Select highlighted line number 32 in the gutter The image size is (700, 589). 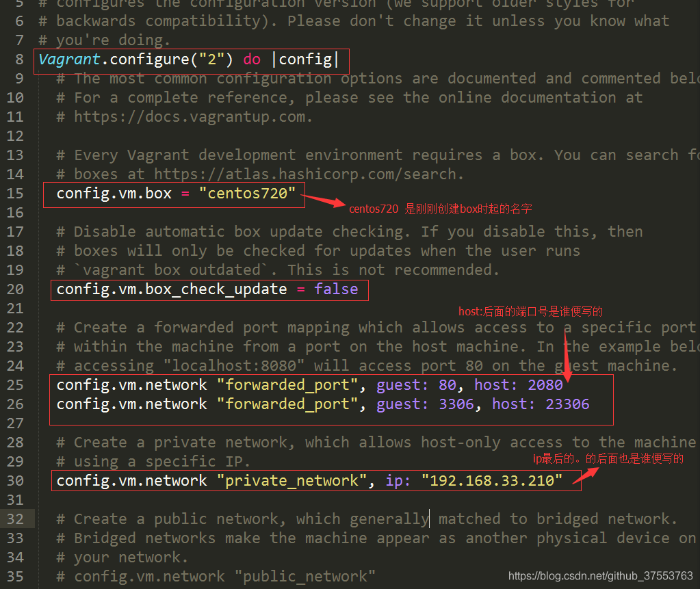15,519
